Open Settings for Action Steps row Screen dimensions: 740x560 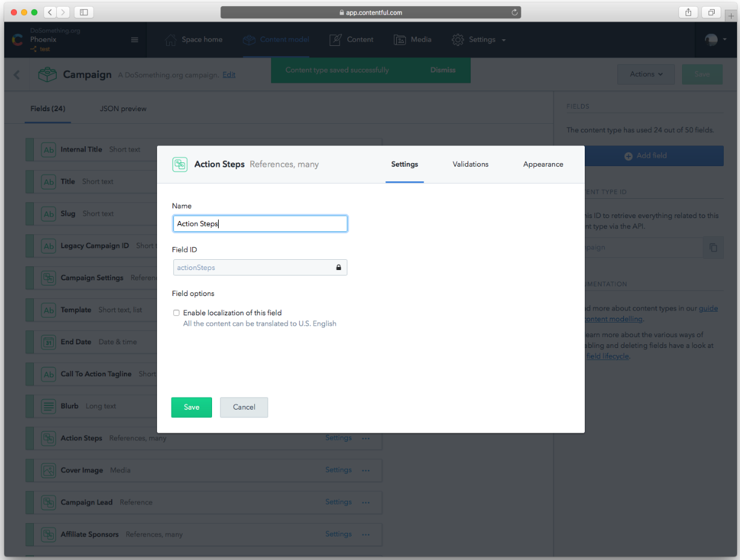pos(338,438)
